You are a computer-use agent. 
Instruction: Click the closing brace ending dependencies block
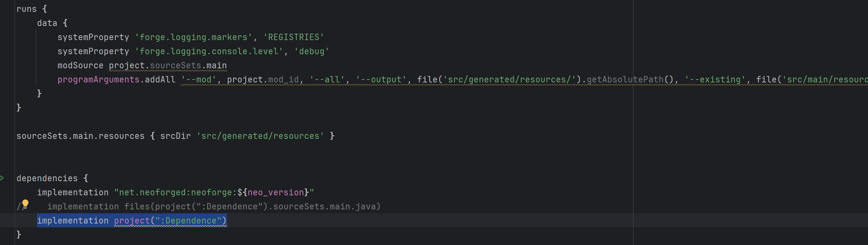pos(19,234)
